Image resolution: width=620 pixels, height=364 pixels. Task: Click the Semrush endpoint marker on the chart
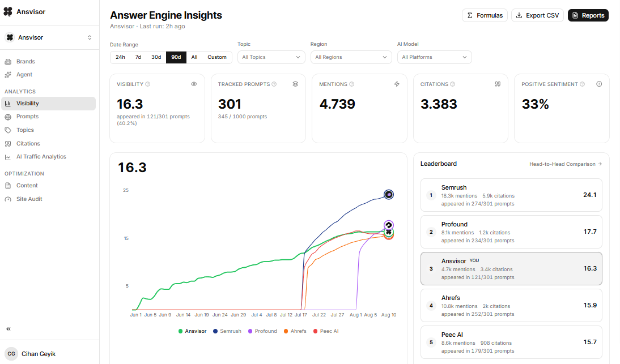[389, 195]
